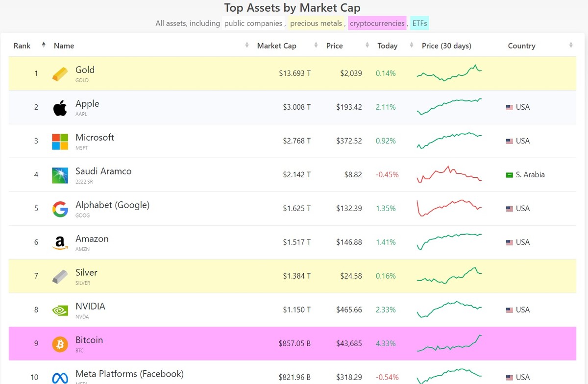Toggle the precious metals filter
The width and height of the screenshot is (588, 384).
tap(316, 23)
